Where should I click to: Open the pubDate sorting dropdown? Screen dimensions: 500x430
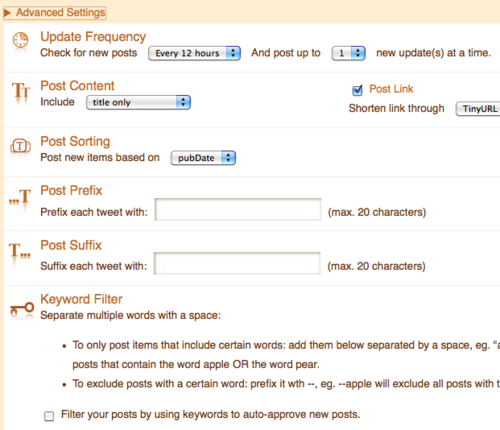click(203, 158)
